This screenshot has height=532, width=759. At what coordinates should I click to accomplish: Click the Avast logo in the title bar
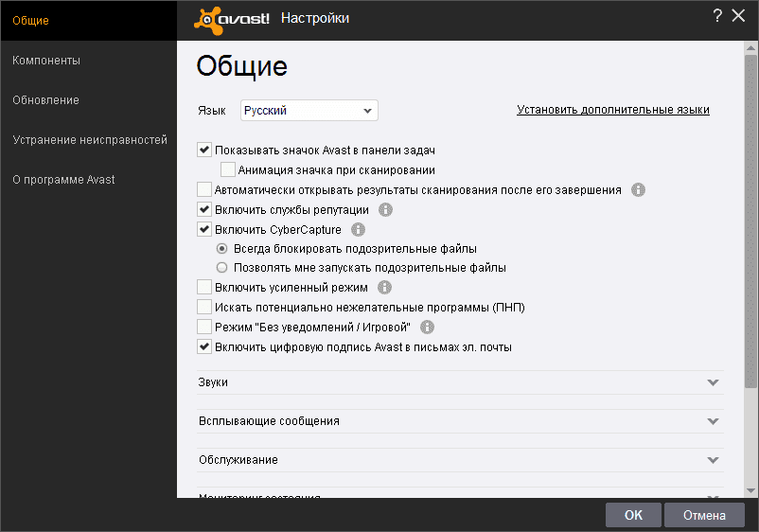click(x=233, y=19)
